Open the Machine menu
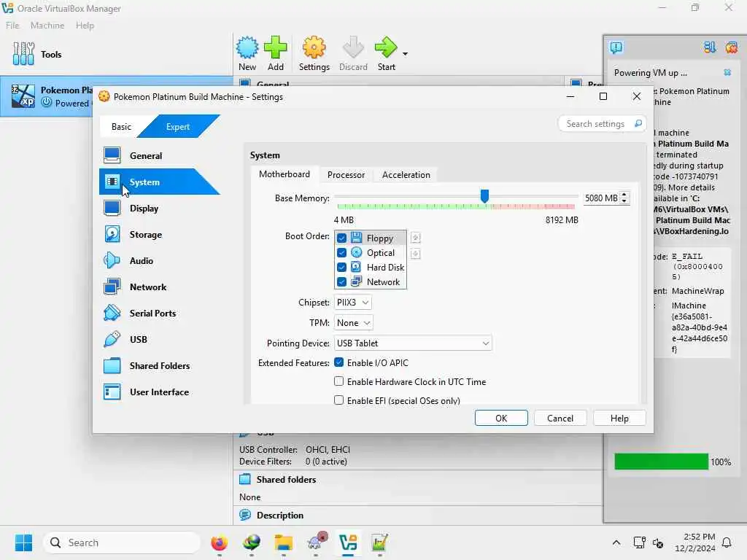Image resolution: width=747 pixels, height=560 pixels. (x=47, y=26)
